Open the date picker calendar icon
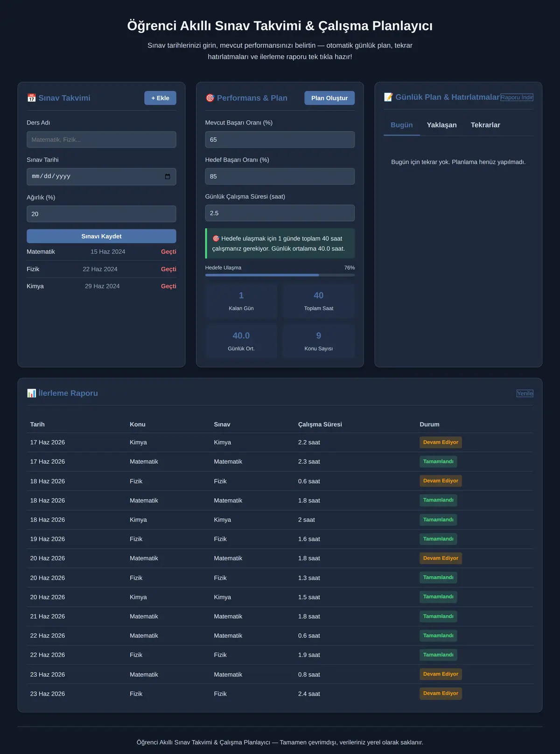Viewport: 560px width, 754px height. pos(168,177)
